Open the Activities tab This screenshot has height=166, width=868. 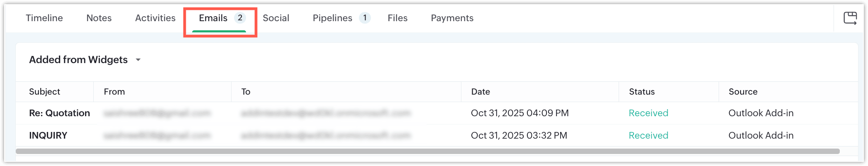point(155,18)
